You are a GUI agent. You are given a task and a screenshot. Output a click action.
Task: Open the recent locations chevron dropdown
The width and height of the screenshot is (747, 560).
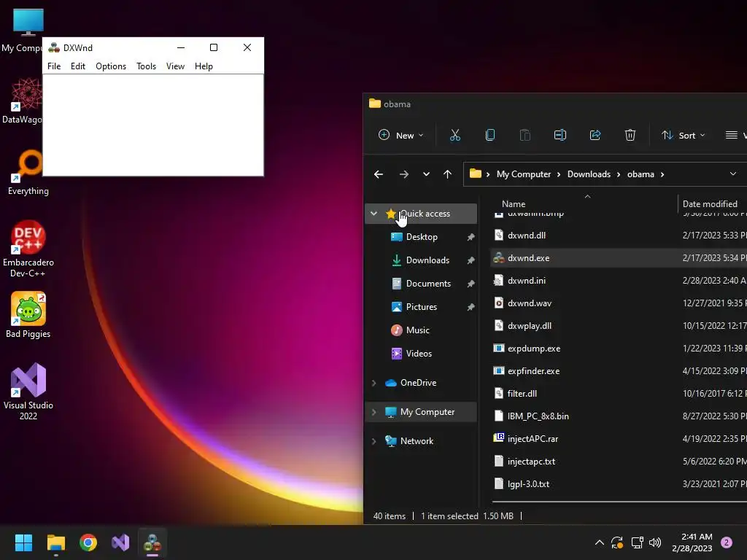coord(426,174)
